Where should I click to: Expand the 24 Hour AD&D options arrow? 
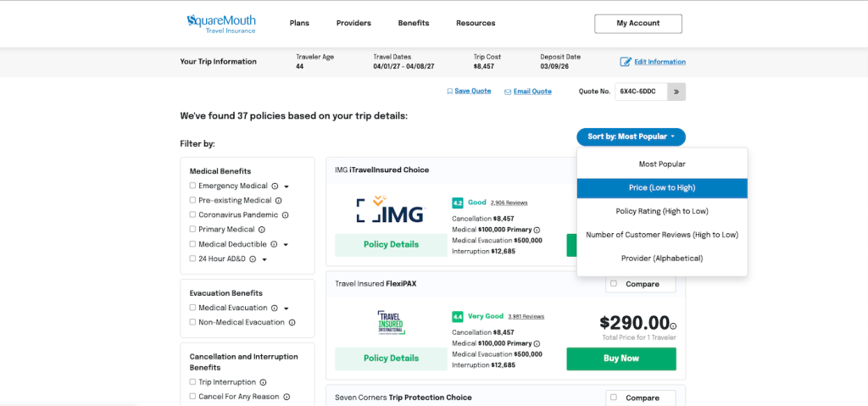coord(264,259)
